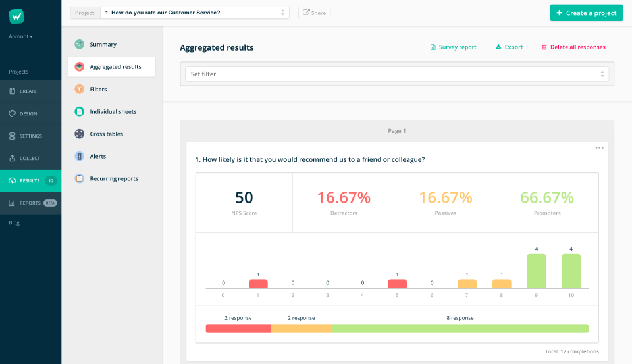
Task: Click the Summary icon in sidebar
Action: [x=79, y=45]
